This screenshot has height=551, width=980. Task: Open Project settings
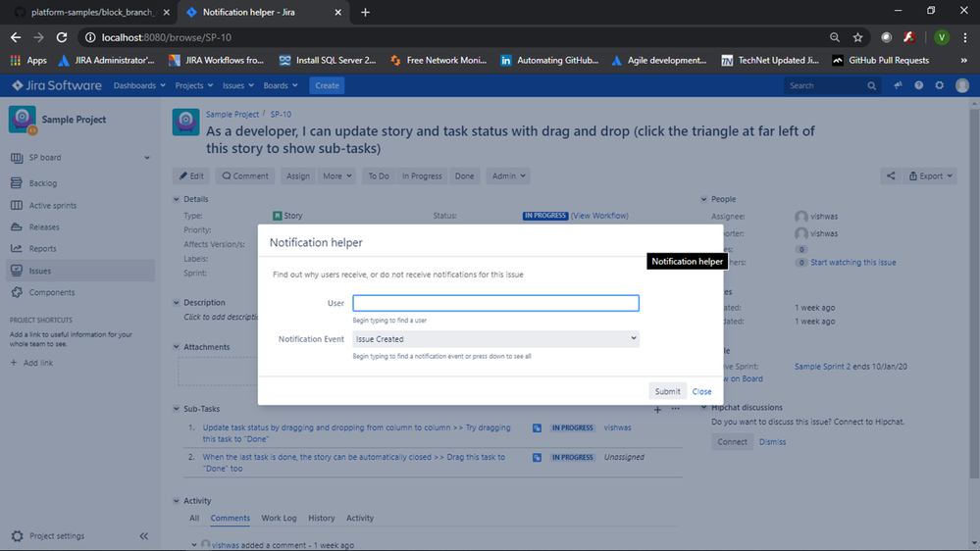point(56,536)
